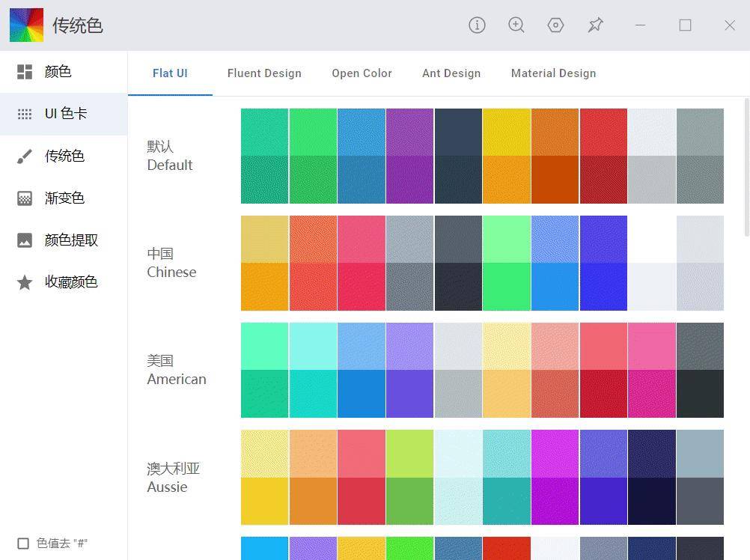This screenshot has height=560, width=750.
Task: Pick the turquoise top-left swatch in Default row
Action: pyautogui.click(x=264, y=132)
